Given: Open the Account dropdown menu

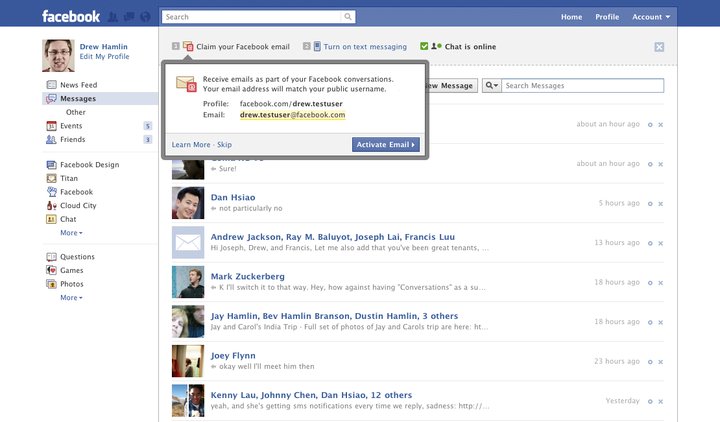Looking at the screenshot, I should tap(651, 17).
